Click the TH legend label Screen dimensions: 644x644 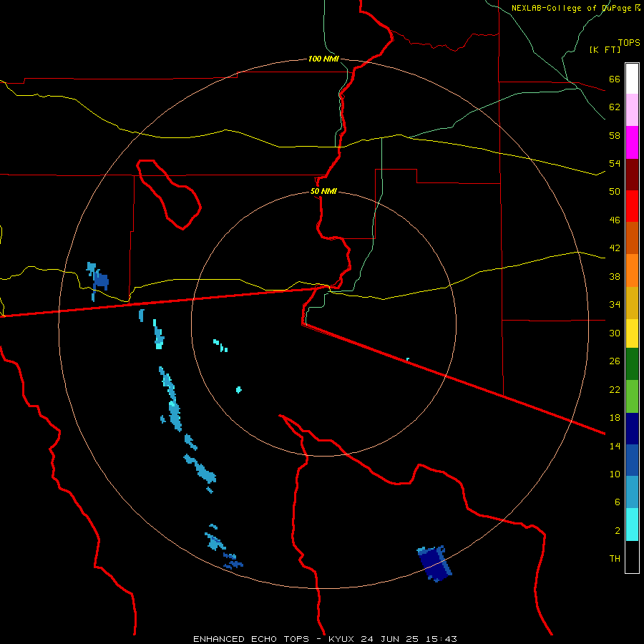(x=615, y=559)
